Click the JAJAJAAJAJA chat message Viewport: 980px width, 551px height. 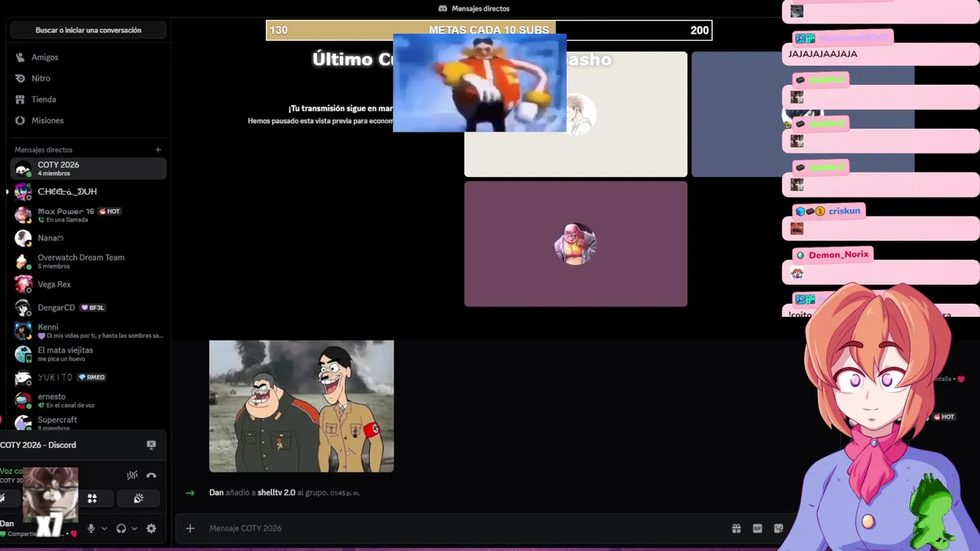(x=823, y=54)
